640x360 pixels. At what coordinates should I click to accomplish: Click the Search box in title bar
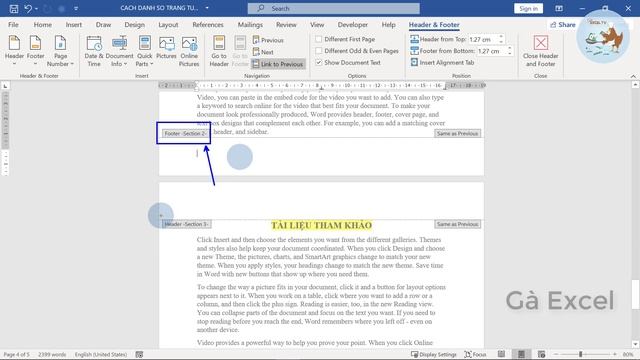point(333,9)
